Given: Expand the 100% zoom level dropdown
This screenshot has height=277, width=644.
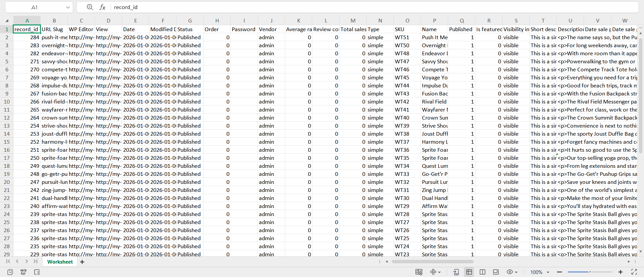Looking at the screenshot, I should [548, 272].
